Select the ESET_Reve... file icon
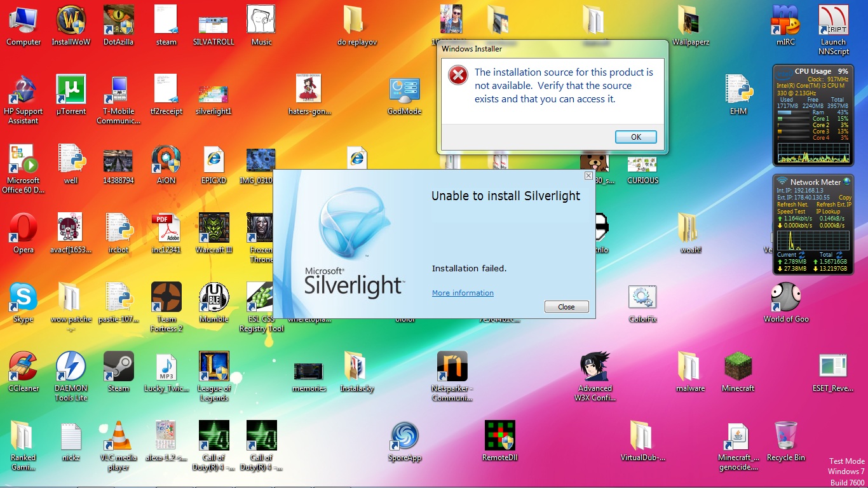 833,372
